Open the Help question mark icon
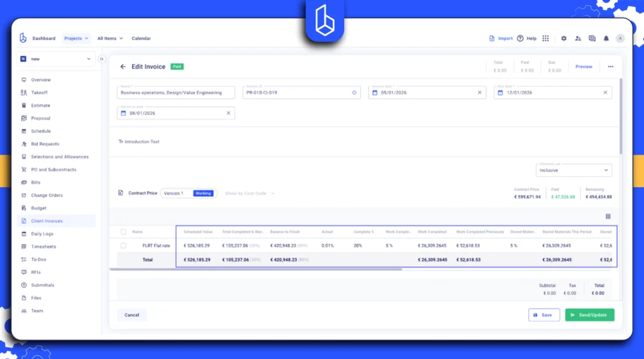This screenshot has height=359, width=644. (520, 38)
